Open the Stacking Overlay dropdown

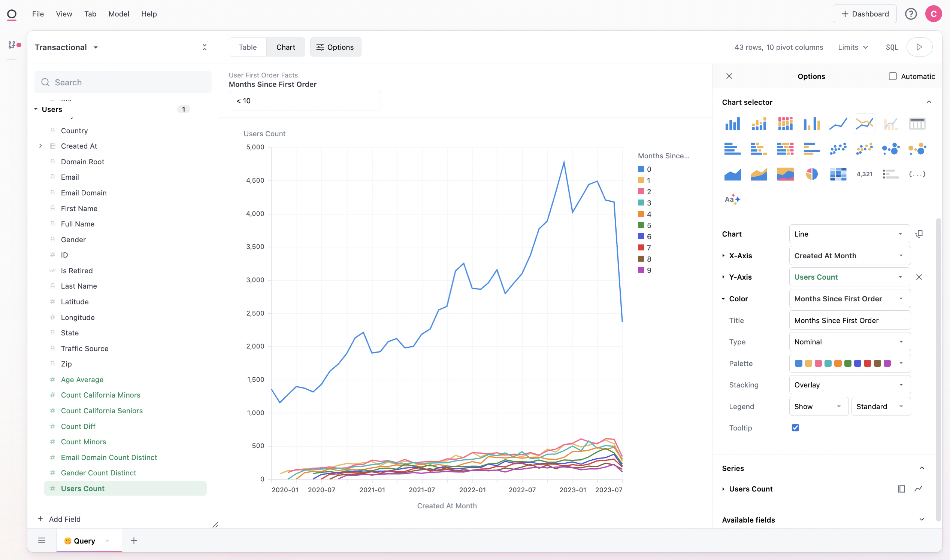coord(849,385)
